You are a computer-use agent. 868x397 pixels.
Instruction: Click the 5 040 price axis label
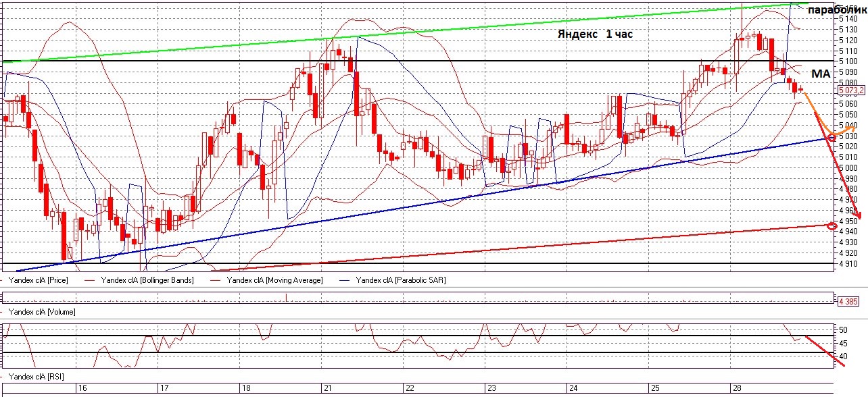[848, 125]
